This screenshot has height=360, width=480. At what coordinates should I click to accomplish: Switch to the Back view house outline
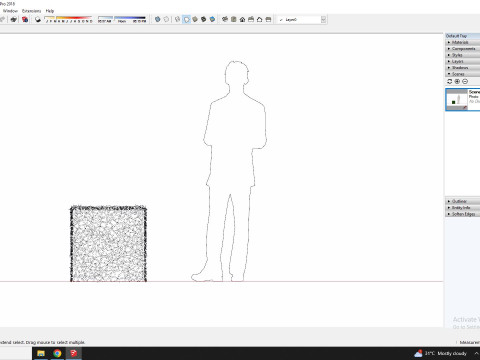pyautogui.click(x=260, y=19)
